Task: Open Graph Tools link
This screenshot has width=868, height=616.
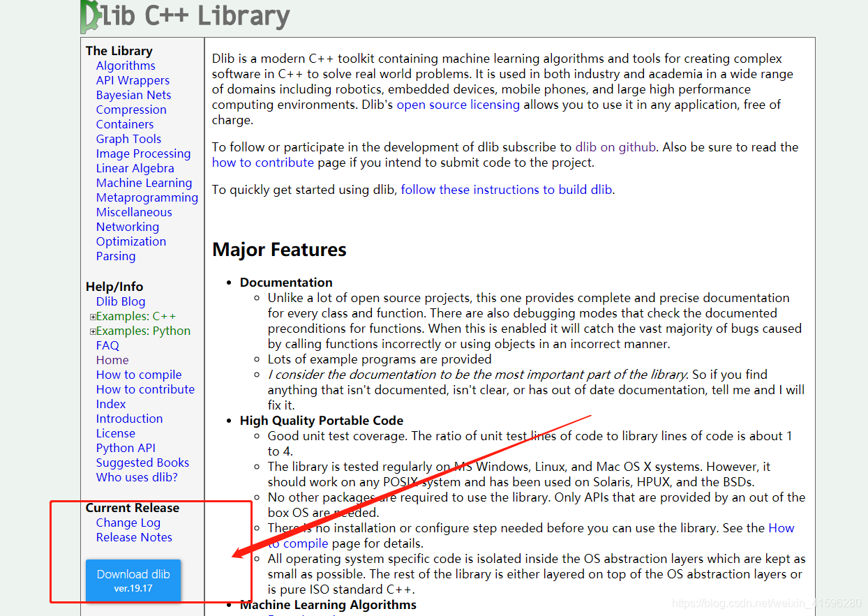Action: [128, 139]
